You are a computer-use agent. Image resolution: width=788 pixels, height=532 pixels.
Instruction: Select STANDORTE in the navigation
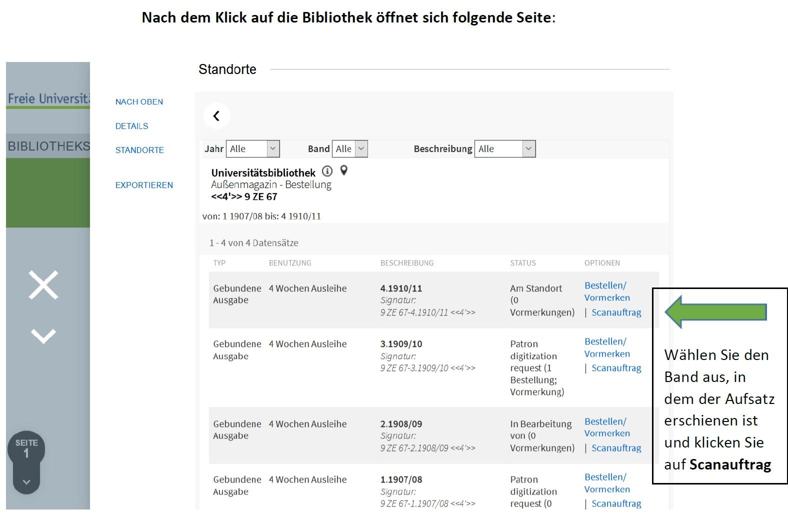139,150
